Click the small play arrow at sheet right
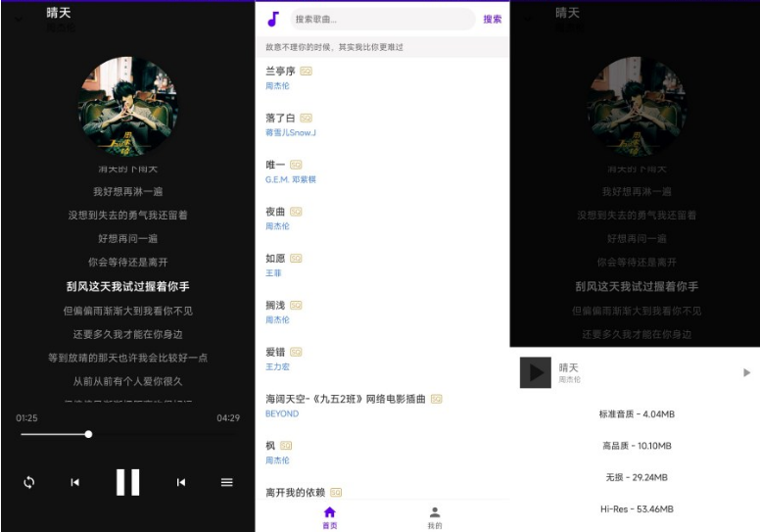This screenshot has width=760, height=532. [747, 372]
